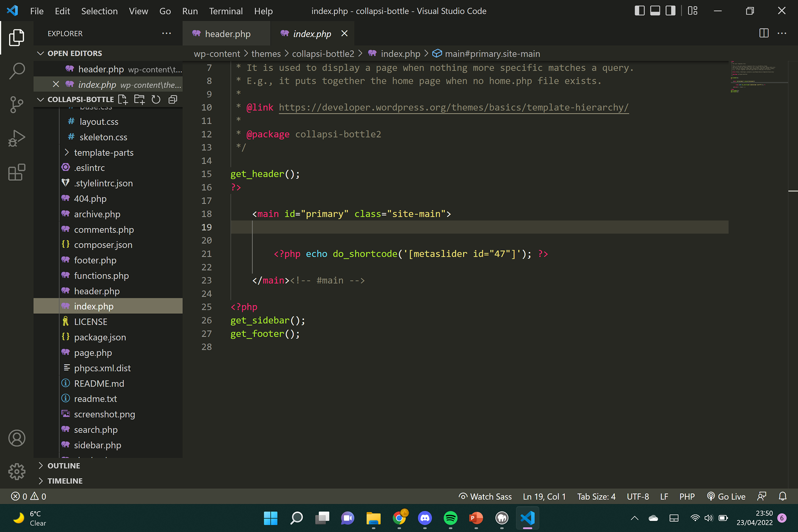
Task: Open PowerPoint from the taskbar
Action: [x=476, y=518]
